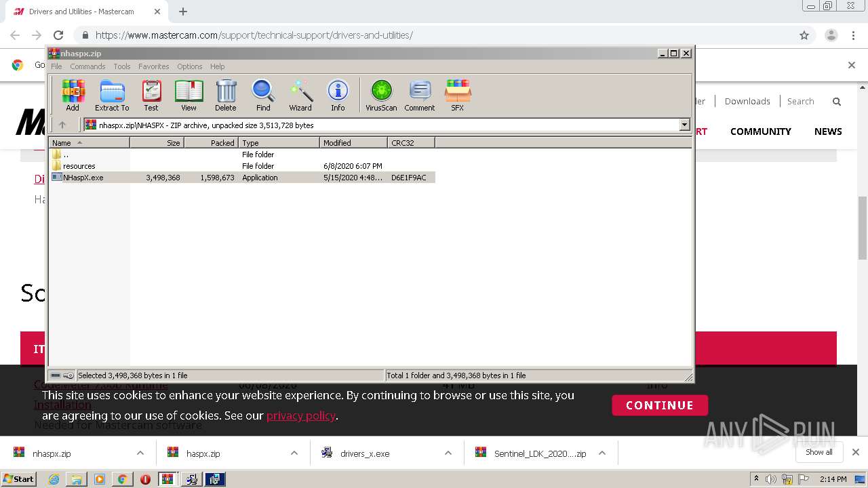Screen dimensions: 868x488
Task: Sort by the Type column header
Action: coord(279,143)
